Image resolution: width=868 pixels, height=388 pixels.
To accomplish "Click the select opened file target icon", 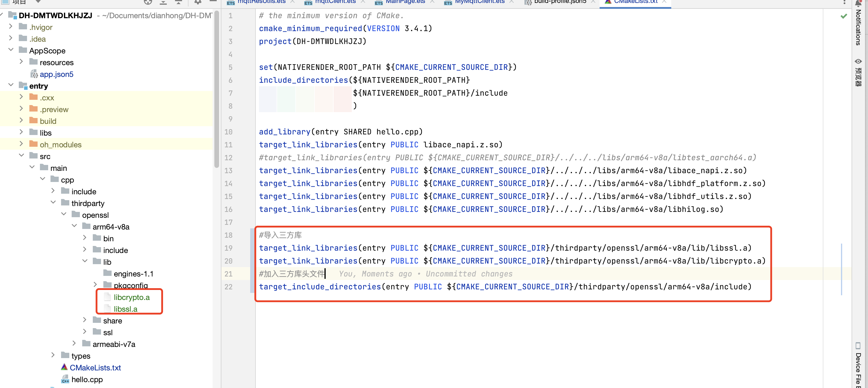I will click(148, 2).
